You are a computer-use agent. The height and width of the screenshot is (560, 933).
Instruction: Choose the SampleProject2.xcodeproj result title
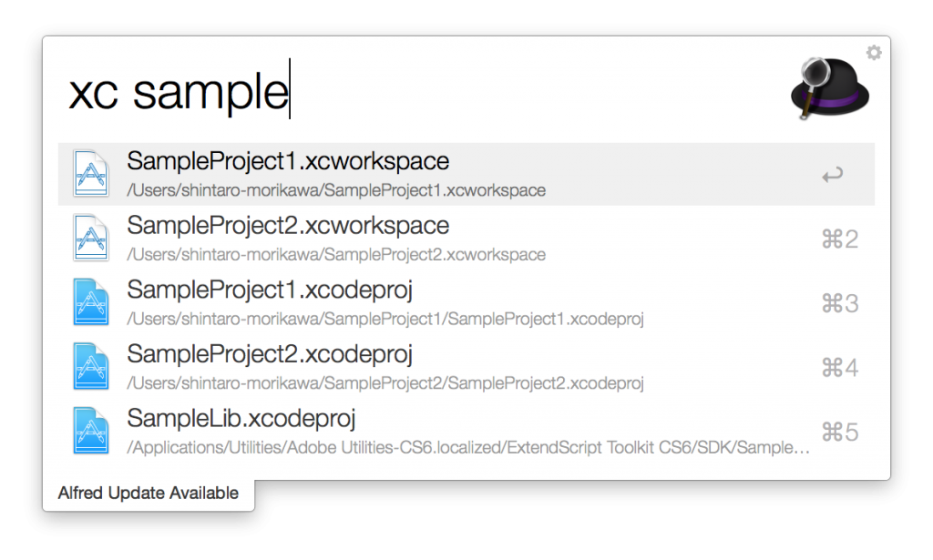(270, 354)
